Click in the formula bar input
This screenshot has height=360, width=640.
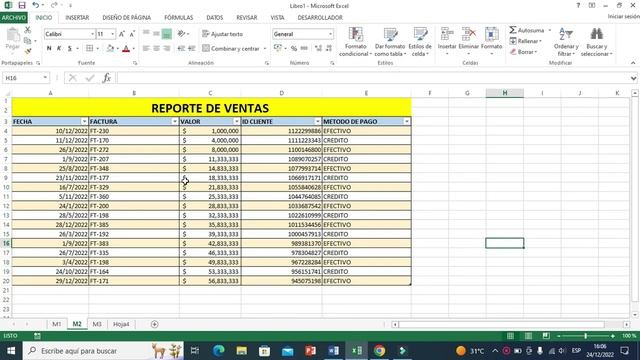[x=373, y=78]
